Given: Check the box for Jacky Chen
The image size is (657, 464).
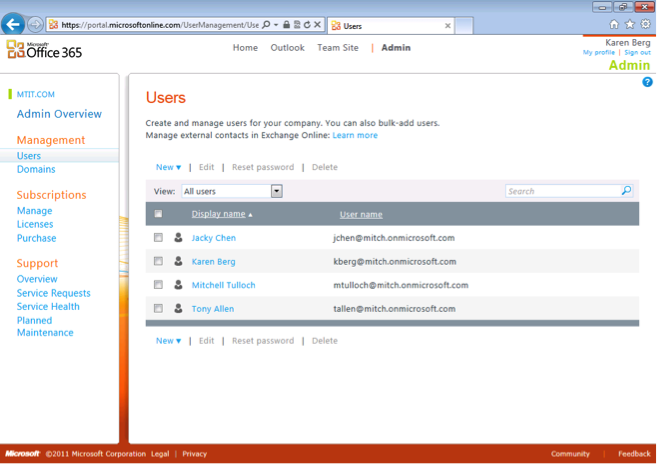Looking at the screenshot, I should 158,238.
